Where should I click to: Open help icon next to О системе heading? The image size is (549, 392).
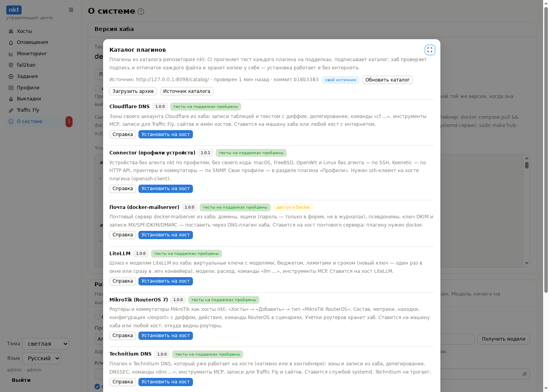[141, 11]
